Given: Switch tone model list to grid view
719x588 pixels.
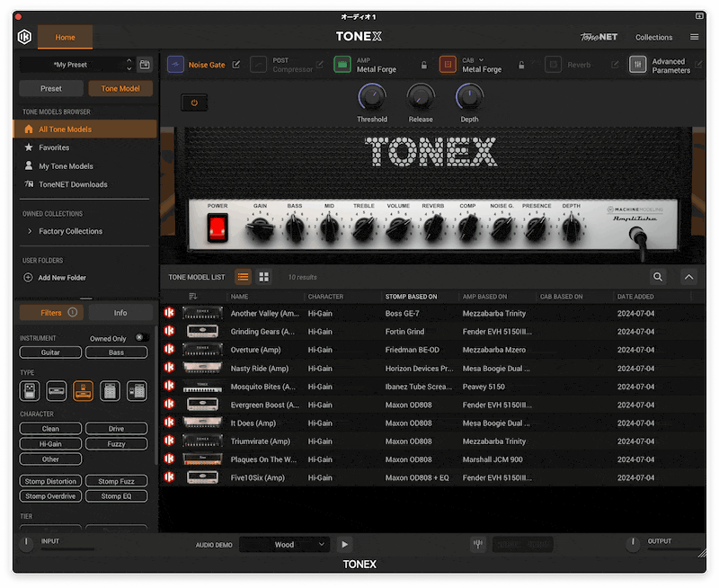Looking at the screenshot, I should (263, 277).
